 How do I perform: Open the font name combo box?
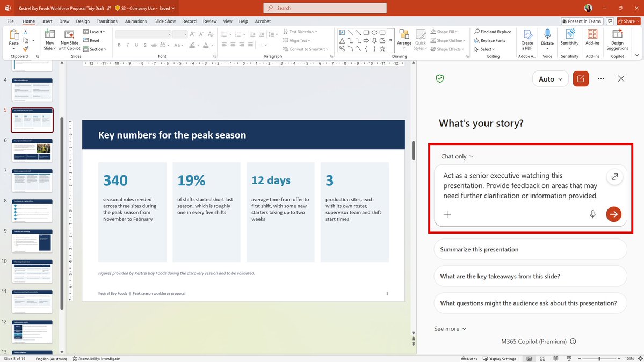point(143,34)
